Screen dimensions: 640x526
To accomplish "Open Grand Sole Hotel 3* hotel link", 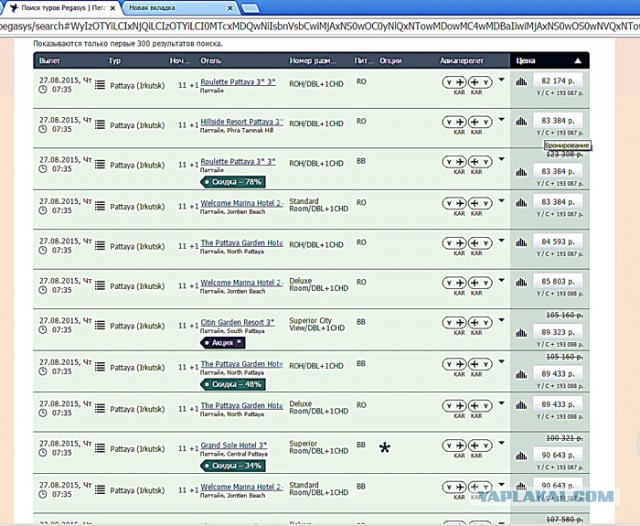I will tap(234, 445).
